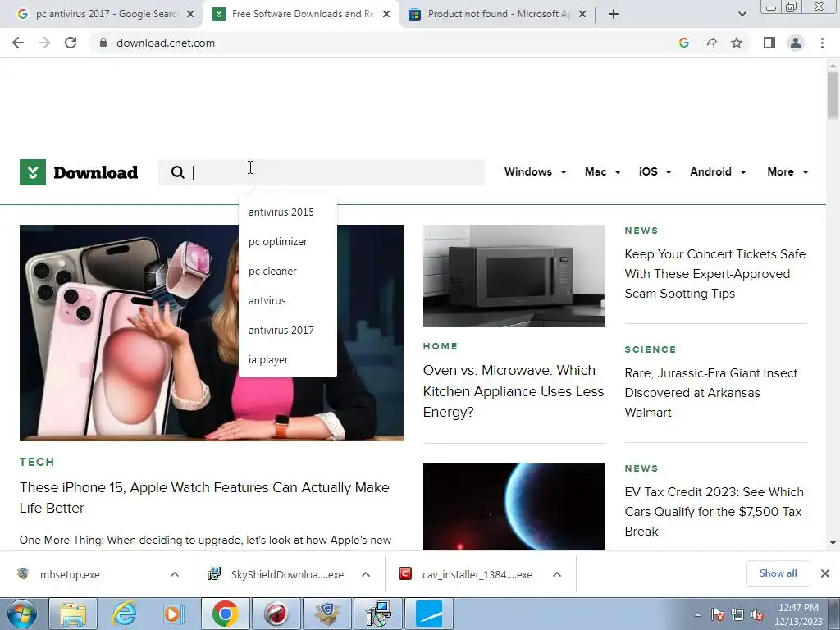
Task: Show all downloads
Action: [778, 573]
